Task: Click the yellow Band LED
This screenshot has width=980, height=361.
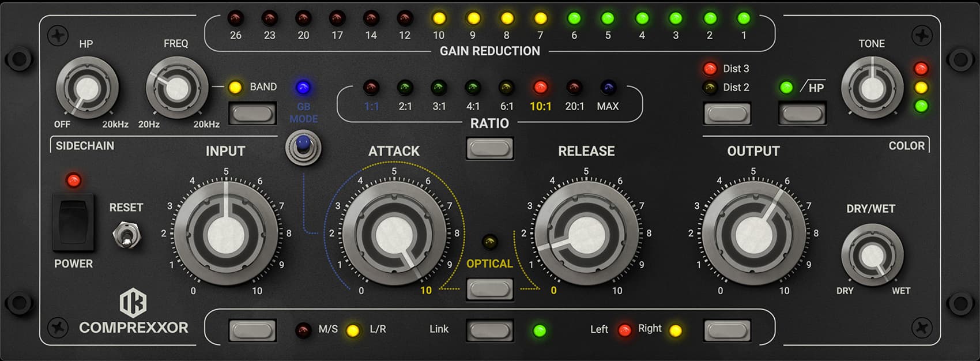Action: pos(235,88)
